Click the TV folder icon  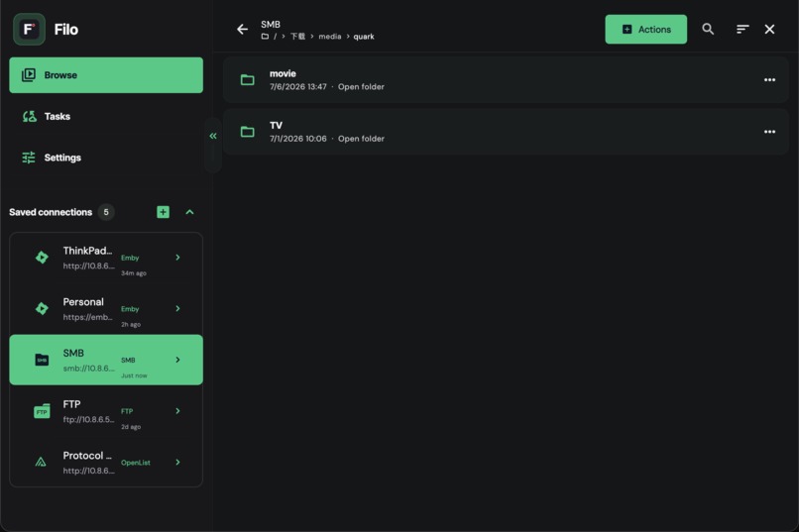247,132
